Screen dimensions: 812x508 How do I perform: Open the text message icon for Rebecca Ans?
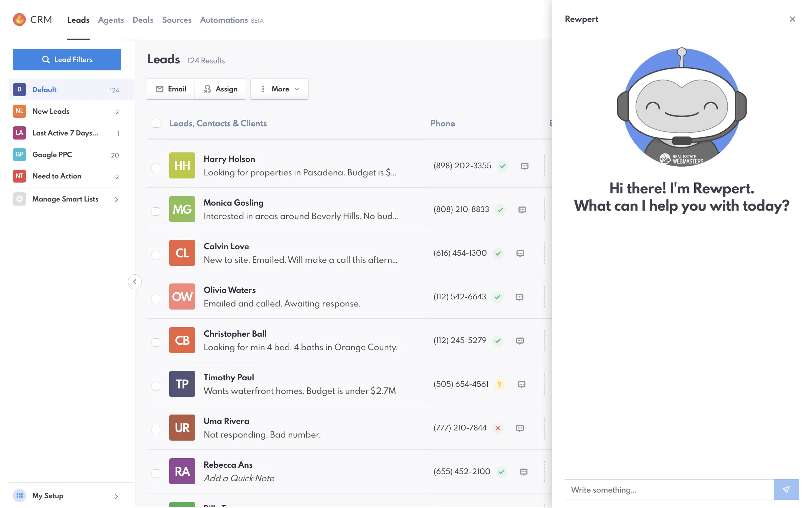click(x=523, y=472)
